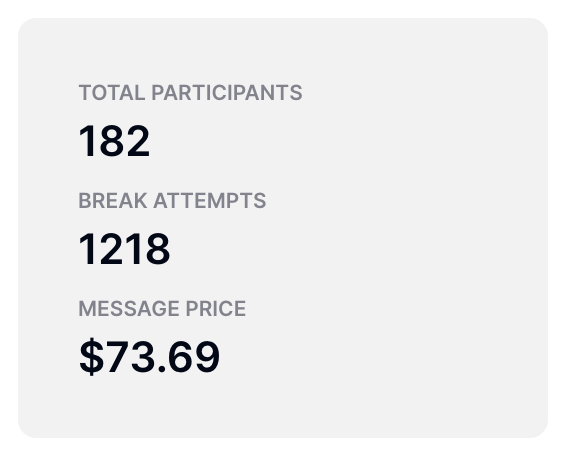Click the dollar sign in the message price
The width and height of the screenshot is (566, 454).
click(91, 357)
